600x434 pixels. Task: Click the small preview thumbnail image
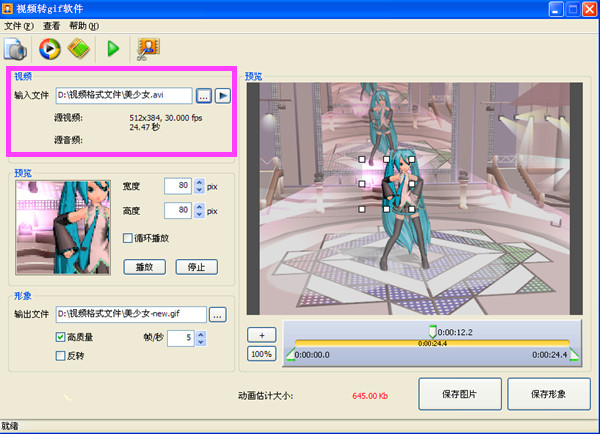63,228
